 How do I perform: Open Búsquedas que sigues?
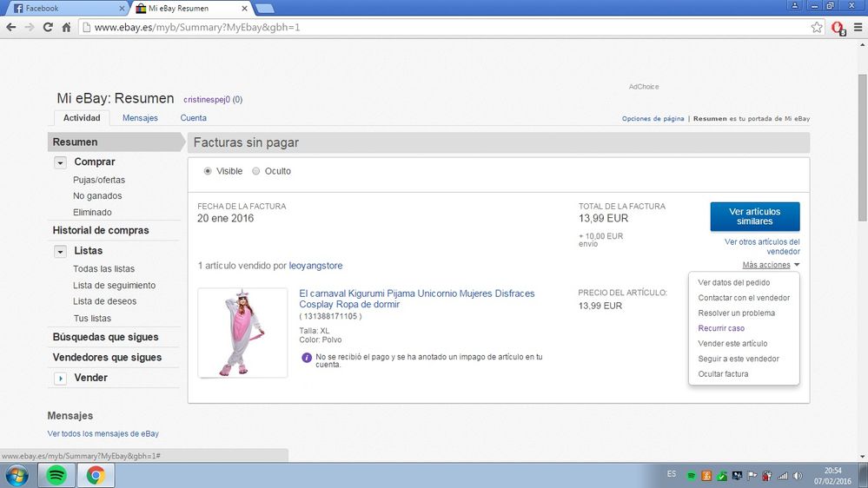[105, 337]
